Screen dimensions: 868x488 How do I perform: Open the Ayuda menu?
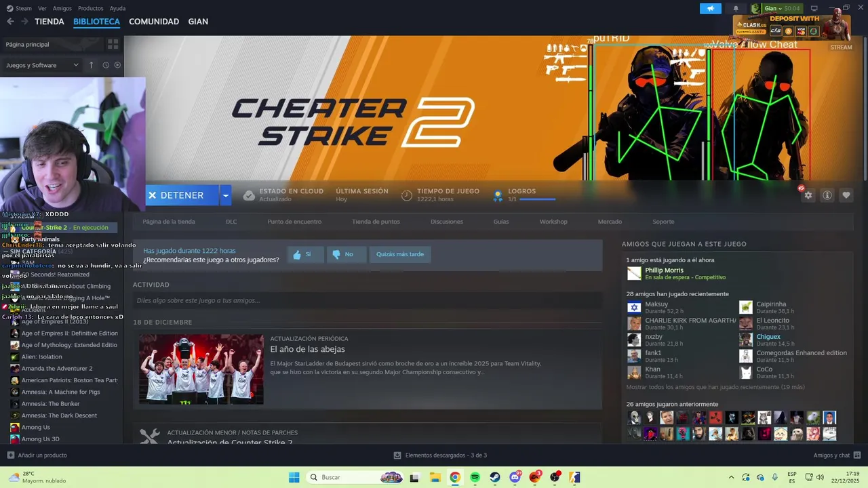pyautogui.click(x=118, y=8)
